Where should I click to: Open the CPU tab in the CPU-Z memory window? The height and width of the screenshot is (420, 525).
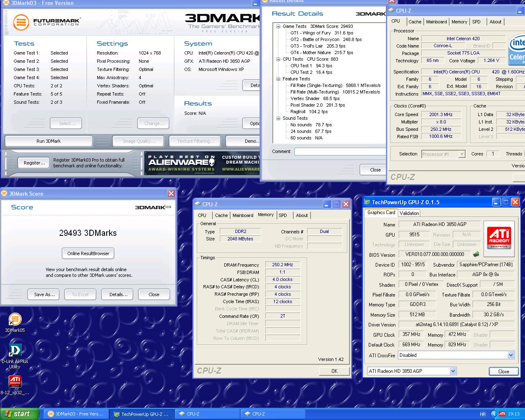click(202, 215)
